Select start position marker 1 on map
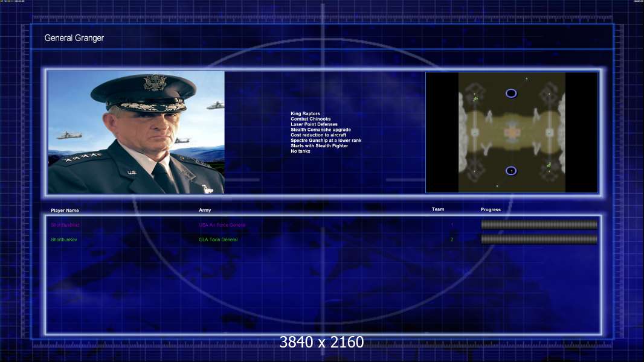This screenshot has width=644, height=362. pos(511,171)
